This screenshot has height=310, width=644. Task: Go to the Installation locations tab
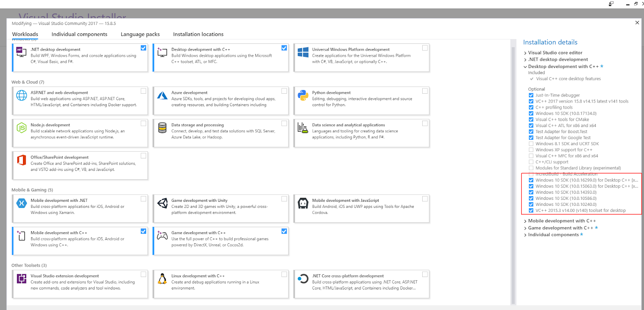(x=198, y=34)
